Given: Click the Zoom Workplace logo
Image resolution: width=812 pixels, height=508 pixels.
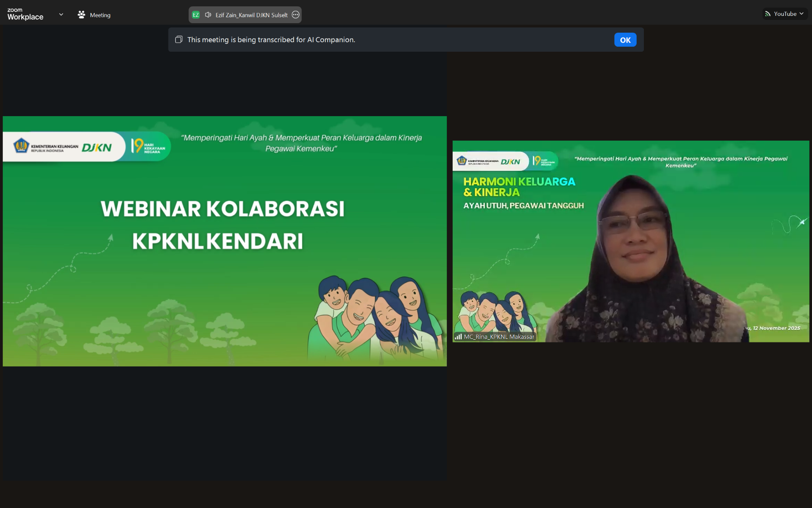Looking at the screenshot, I should [25, 14].
